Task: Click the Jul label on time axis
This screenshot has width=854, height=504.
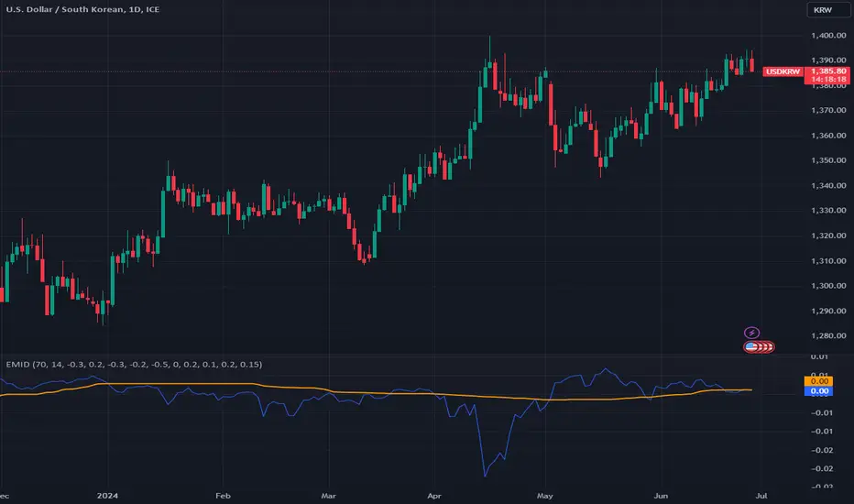Action: point(761,495)
